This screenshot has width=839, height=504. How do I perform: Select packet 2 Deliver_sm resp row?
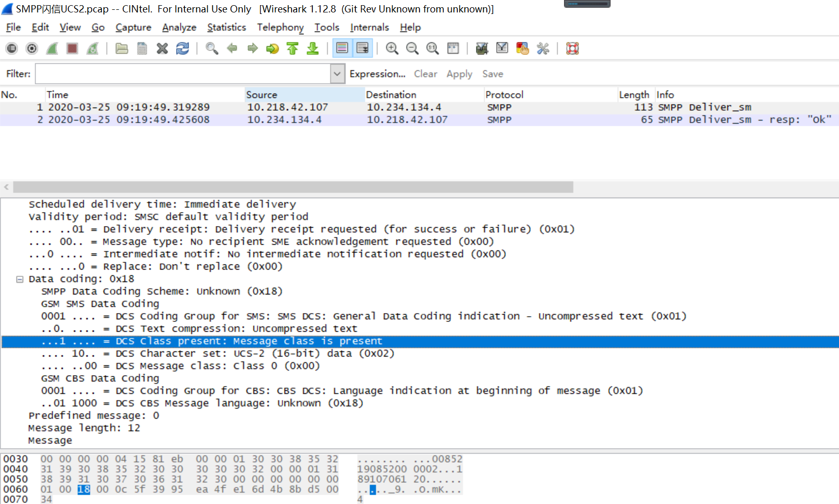click(419, 120)
